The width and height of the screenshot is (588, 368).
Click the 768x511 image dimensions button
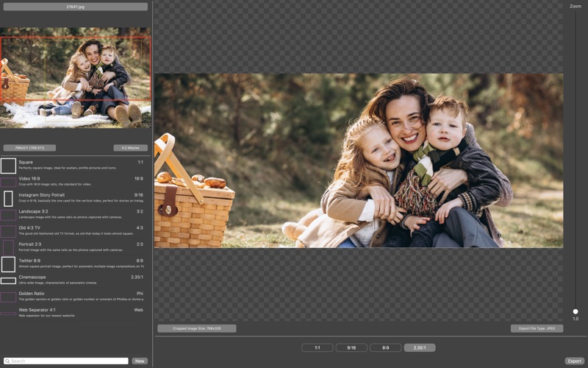[29, 148]
